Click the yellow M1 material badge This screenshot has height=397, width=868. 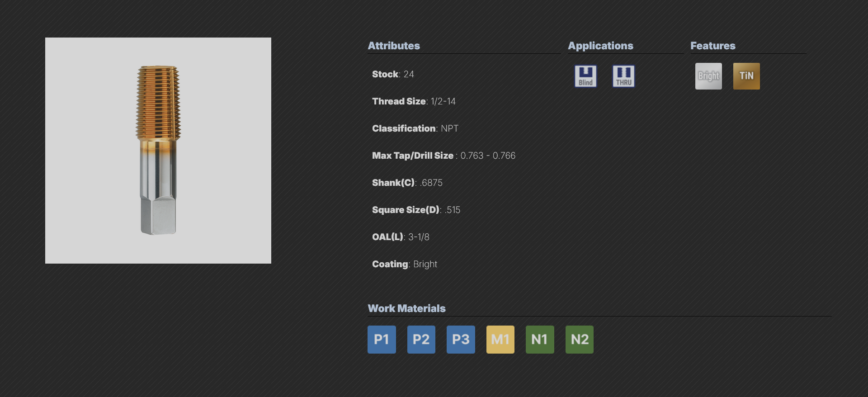500,340
